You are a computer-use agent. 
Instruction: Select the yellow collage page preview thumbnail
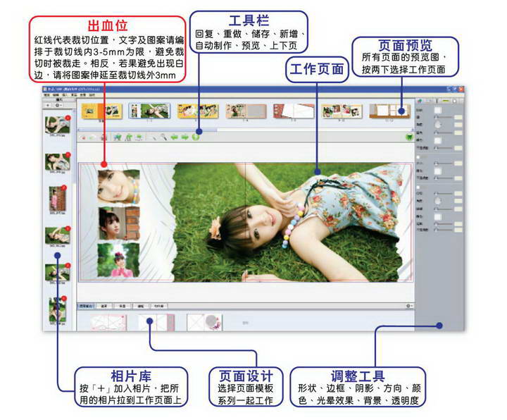(198, 111)
